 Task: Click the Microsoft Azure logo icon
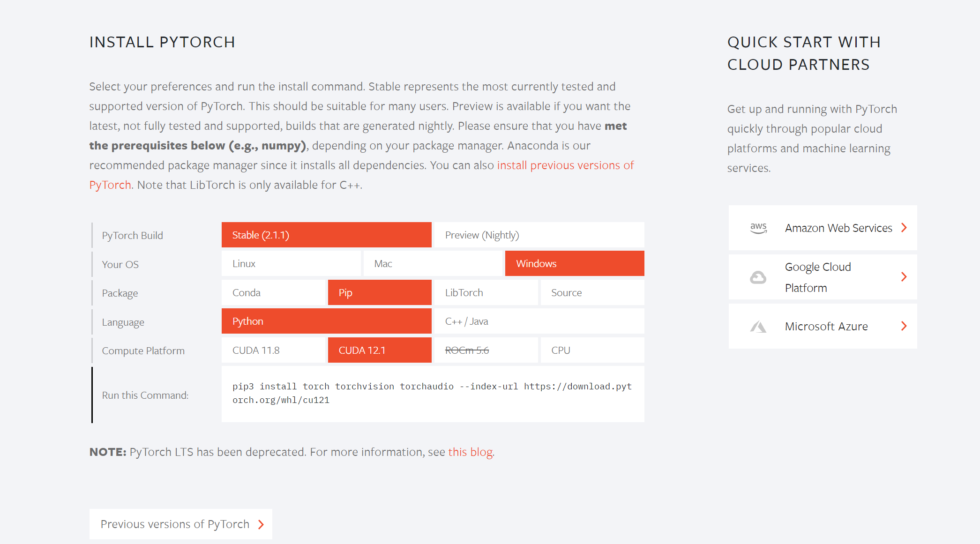(x=758, y=327)
